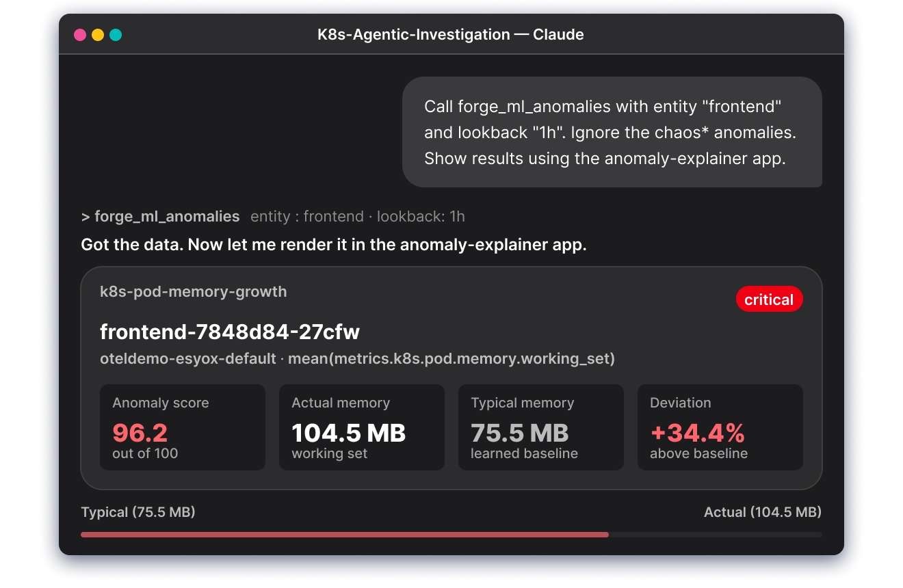Click the k8s-pod-memory-growth anomaly label
The width and height of the screenshot is (903, 588).
pos(193,292)
